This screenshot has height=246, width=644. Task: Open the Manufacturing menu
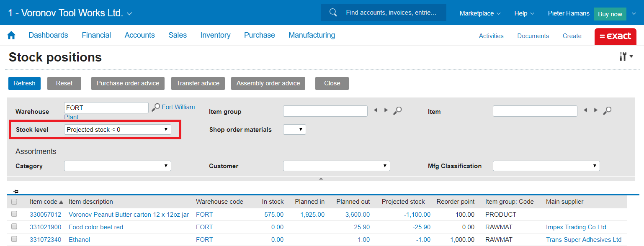coord(312,35)
